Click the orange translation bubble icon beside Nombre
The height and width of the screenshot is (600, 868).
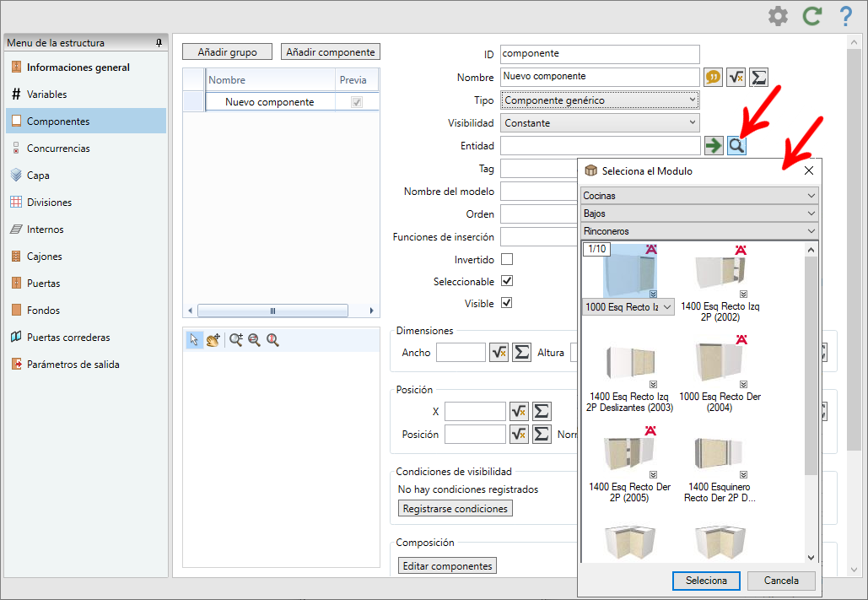point(713,77)
